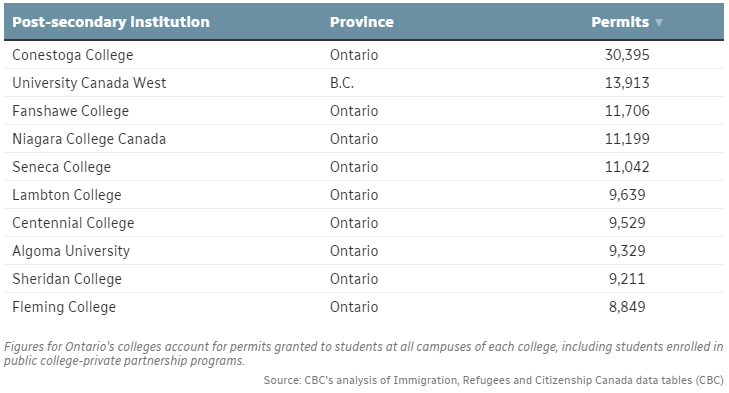Select Seneca College in the table
The height and width of the screenshot is (393, 729).
61,167
